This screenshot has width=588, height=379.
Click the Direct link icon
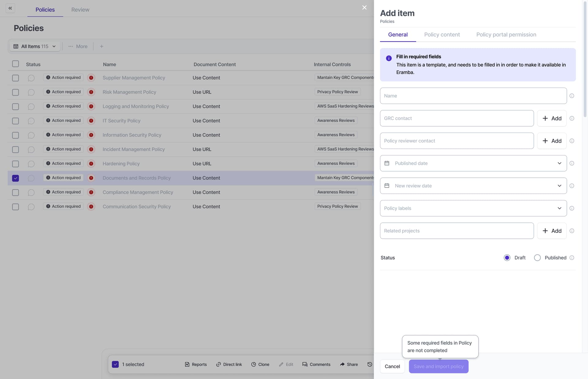coord(218,364)
